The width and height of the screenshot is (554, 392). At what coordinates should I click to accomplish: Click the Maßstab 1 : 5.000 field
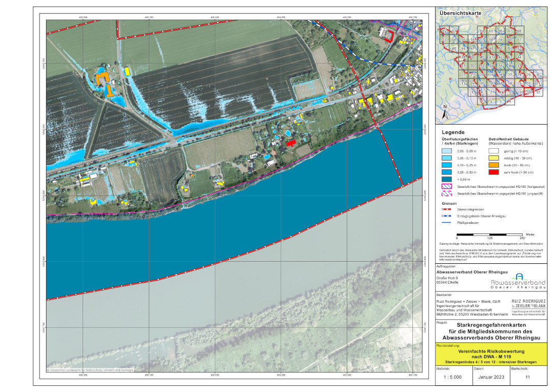tap(447, 377)
